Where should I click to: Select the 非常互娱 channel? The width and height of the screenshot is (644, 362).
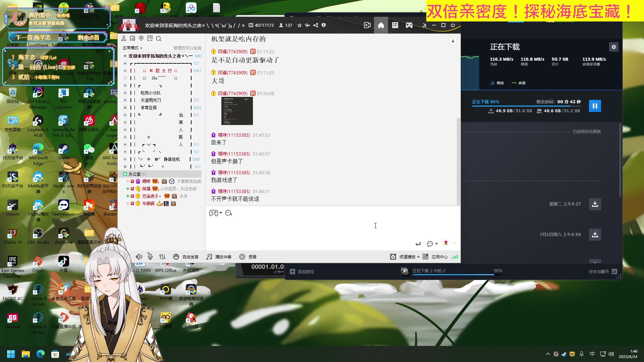149,108
